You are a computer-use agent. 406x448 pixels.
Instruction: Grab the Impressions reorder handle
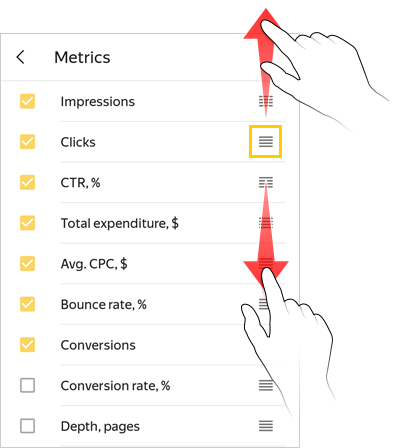tap(266, 101)
